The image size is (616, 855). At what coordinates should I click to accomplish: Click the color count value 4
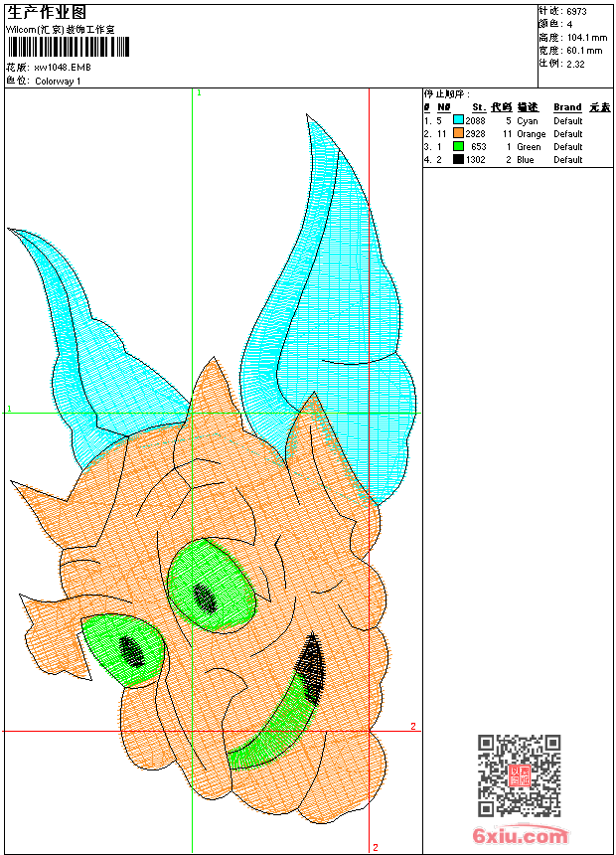(x=569, y=25)
